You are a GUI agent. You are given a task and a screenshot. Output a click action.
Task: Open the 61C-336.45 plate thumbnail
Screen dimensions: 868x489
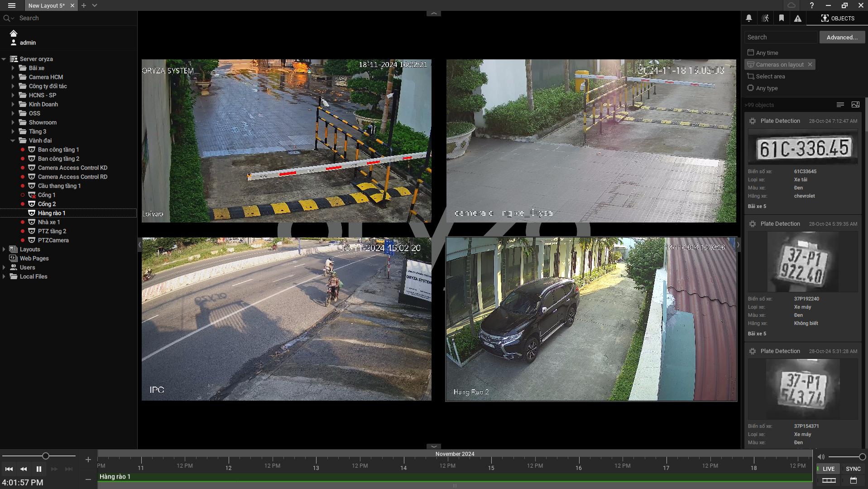pyautogui.click(x=803, y=147)
